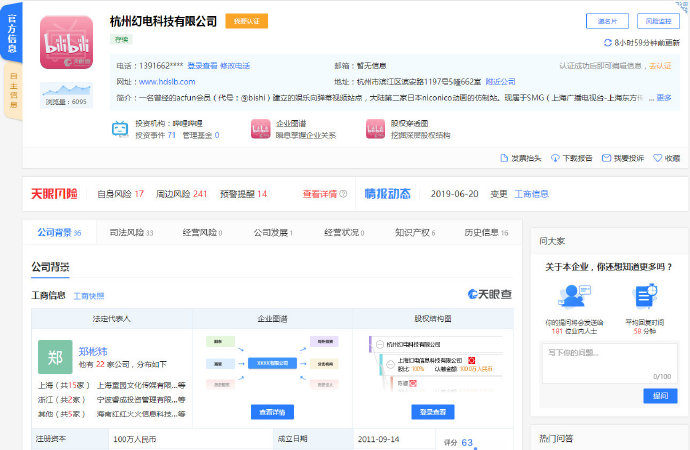Select the 司法风险 tab
The image size is (690, 450).
pos(131,233)
